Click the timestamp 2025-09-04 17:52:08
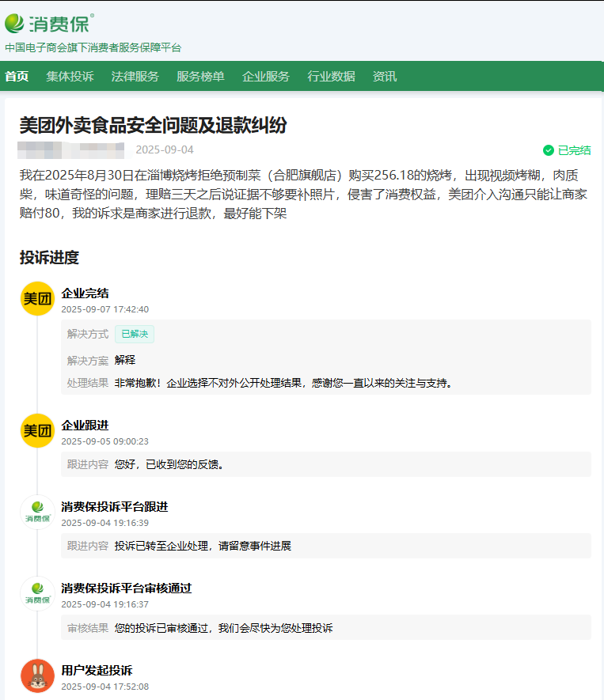The width and height of the screenshot is (604, 700). point(105,687)
